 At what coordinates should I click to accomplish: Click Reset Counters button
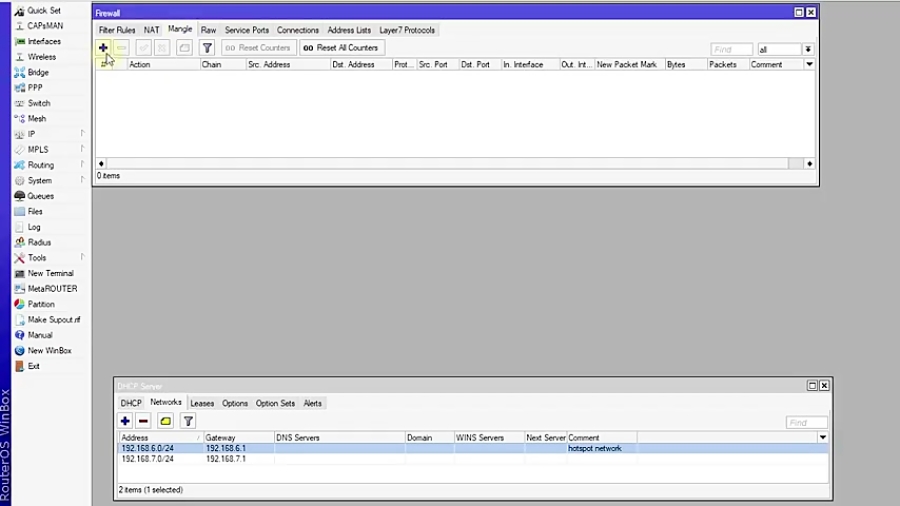(x=259, y=48)
